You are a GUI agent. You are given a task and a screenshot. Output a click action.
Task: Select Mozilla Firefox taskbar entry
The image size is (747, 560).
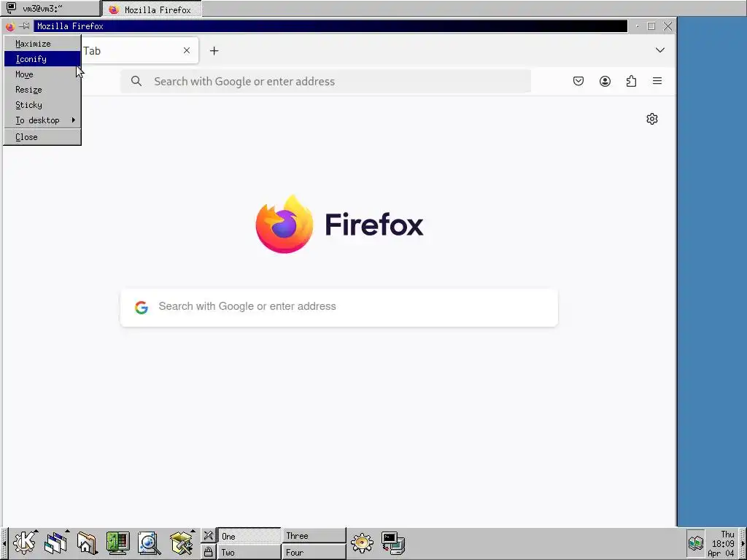pyautogui.click(x=152, y=9)
